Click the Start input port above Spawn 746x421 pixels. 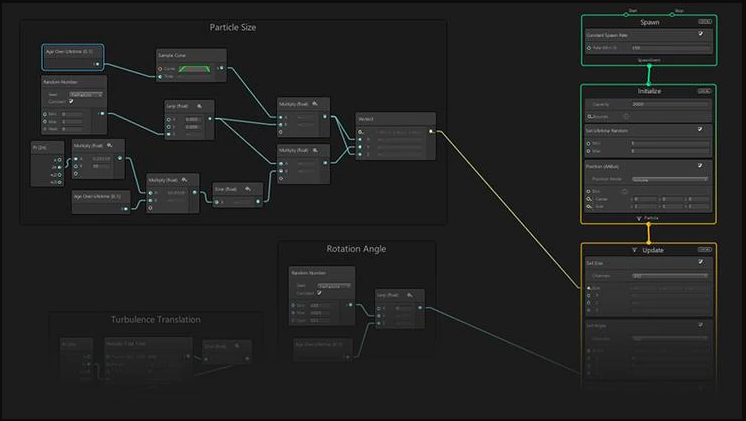click(x=631, y=12)
